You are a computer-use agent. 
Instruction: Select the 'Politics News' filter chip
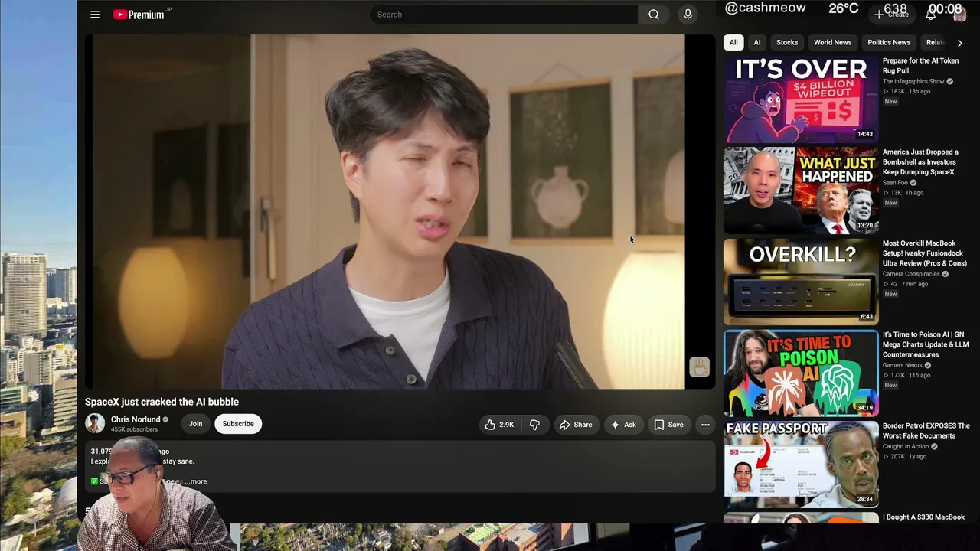pos(889,43)
